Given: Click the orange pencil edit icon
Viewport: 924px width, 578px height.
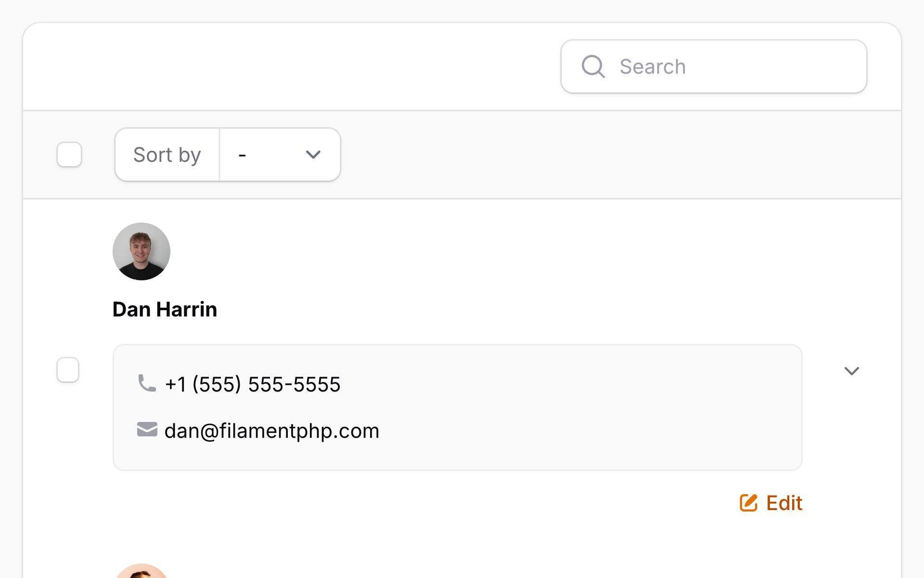Looking at the screenshot, I should coord(748,503).
